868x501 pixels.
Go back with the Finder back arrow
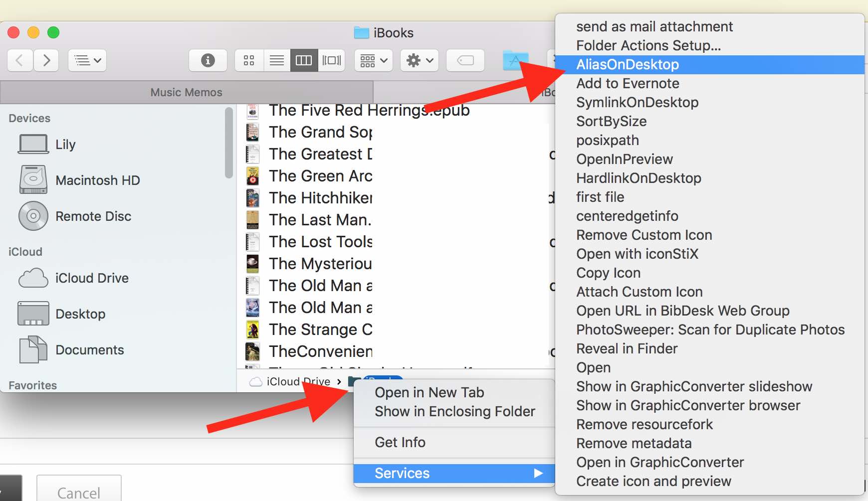pos(20,61)
